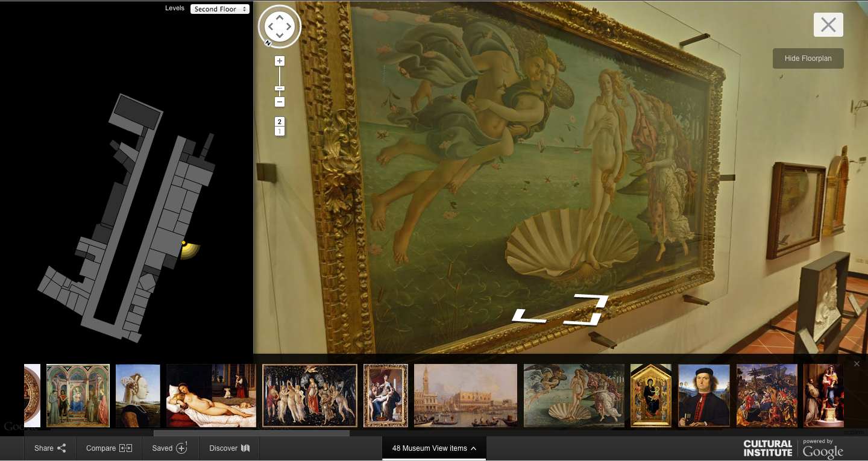
Task: Select the gold-ground enthroned Madonna thumbnail
Action: pyautogui.click(x=651, y=395)
